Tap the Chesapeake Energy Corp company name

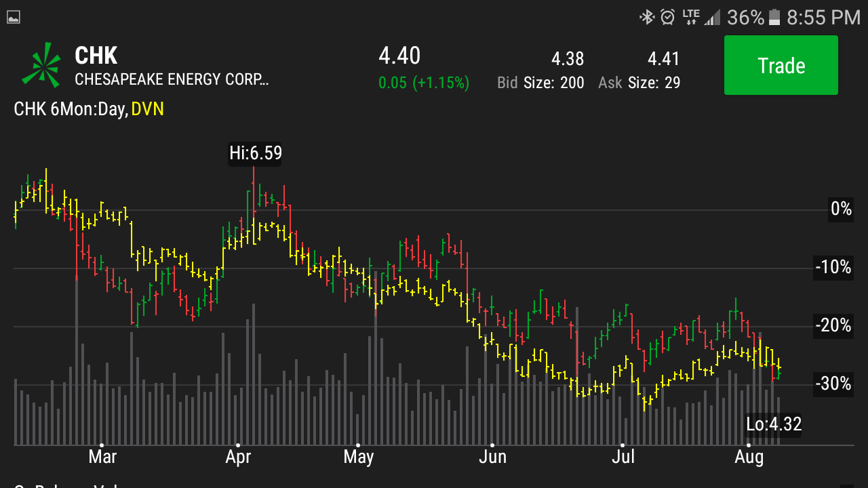coord(172,80)
